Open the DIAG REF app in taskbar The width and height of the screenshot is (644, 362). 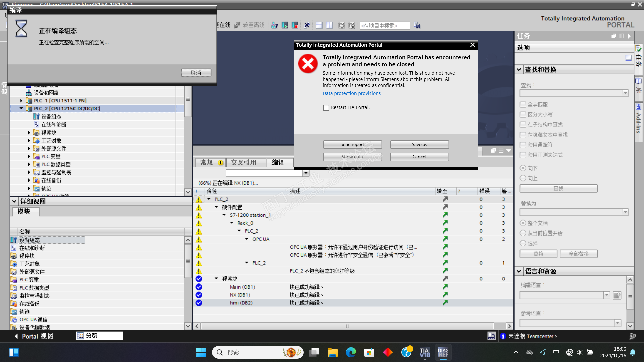[x=443, y=352]
